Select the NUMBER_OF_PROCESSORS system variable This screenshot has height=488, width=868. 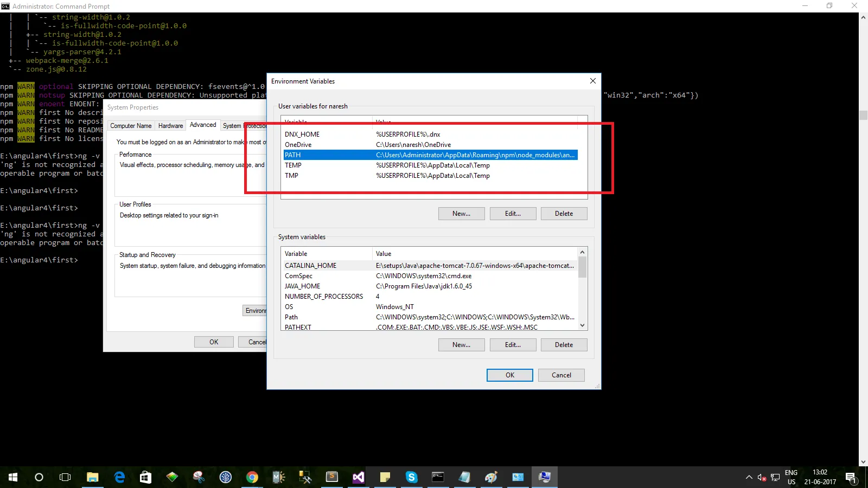point(430,297)
